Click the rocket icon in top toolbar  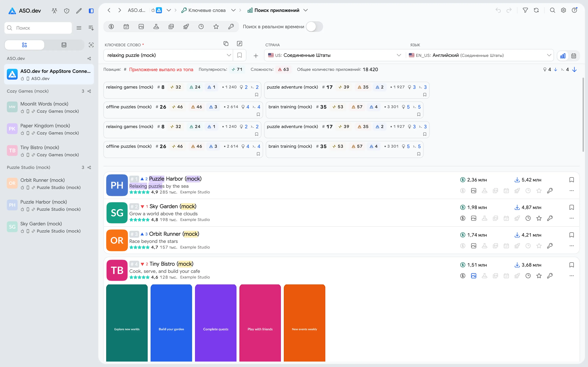click(x=186, y=27)
